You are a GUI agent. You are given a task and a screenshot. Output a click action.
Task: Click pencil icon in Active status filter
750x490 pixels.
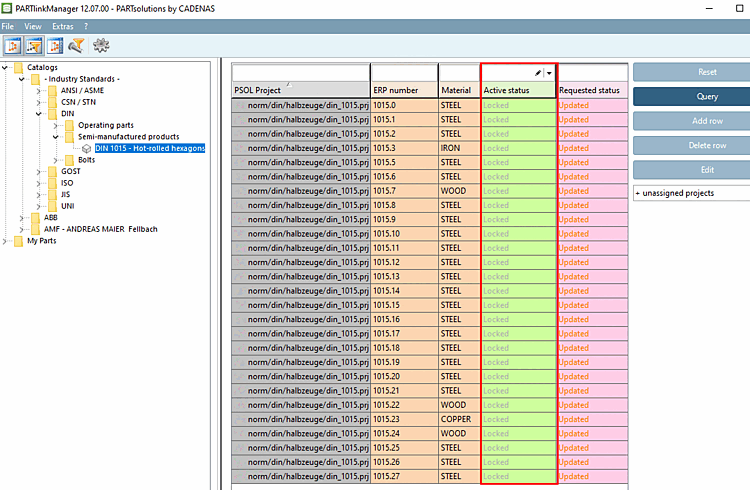pos(538,73)
